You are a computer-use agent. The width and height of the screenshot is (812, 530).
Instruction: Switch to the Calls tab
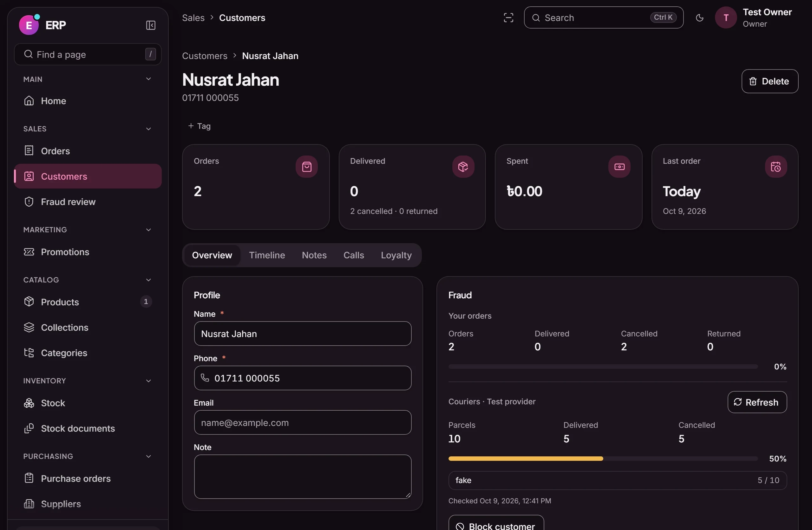point(354,255)
